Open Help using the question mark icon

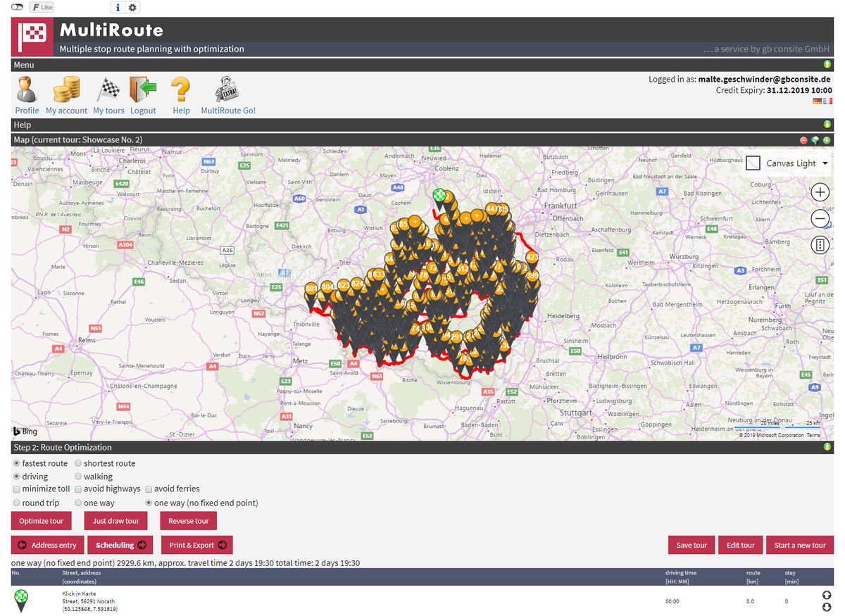(x=181, y=90)
